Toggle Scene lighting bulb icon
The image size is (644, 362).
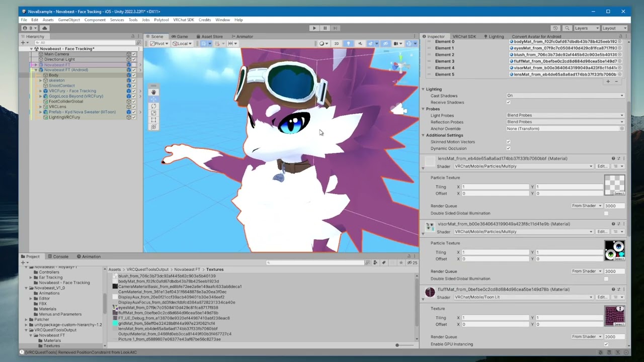click(348, 44)
